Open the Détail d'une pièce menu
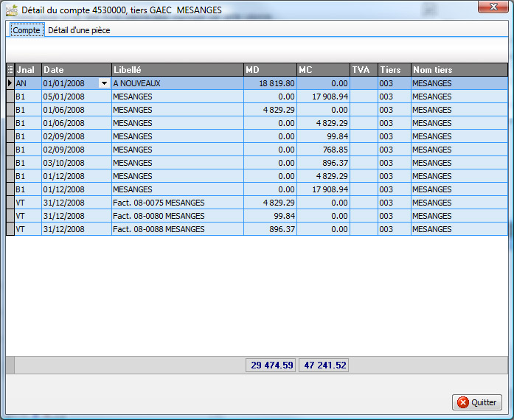514x420 pixels. click(x=79, y=30)
